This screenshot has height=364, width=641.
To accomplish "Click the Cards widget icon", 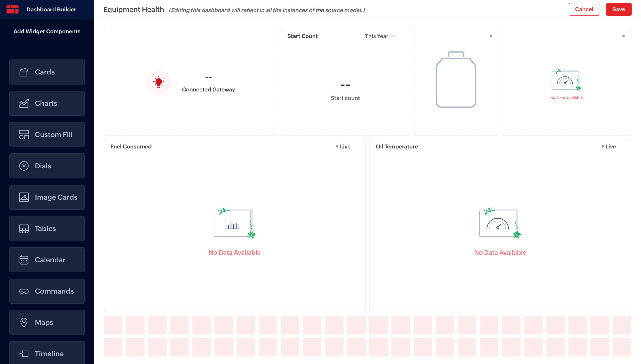I will pos(24,72).
